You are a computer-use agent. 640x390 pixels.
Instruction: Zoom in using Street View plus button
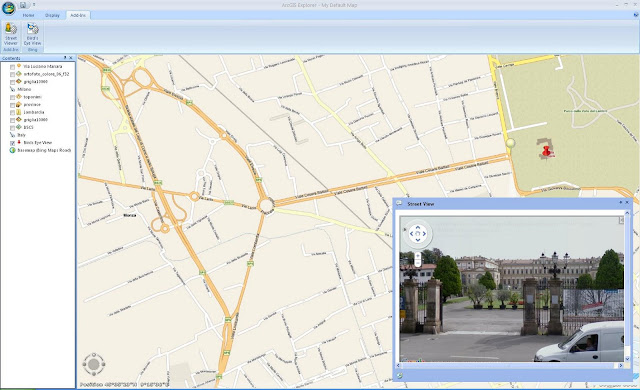(418, 256)
